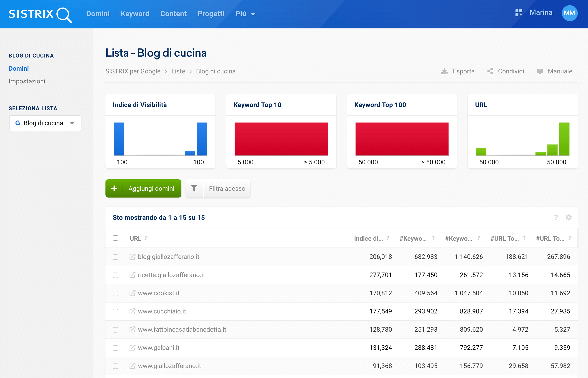Open www.cookist.it external link icon
Screen dimensions: 588x378
tap(132, 293)
